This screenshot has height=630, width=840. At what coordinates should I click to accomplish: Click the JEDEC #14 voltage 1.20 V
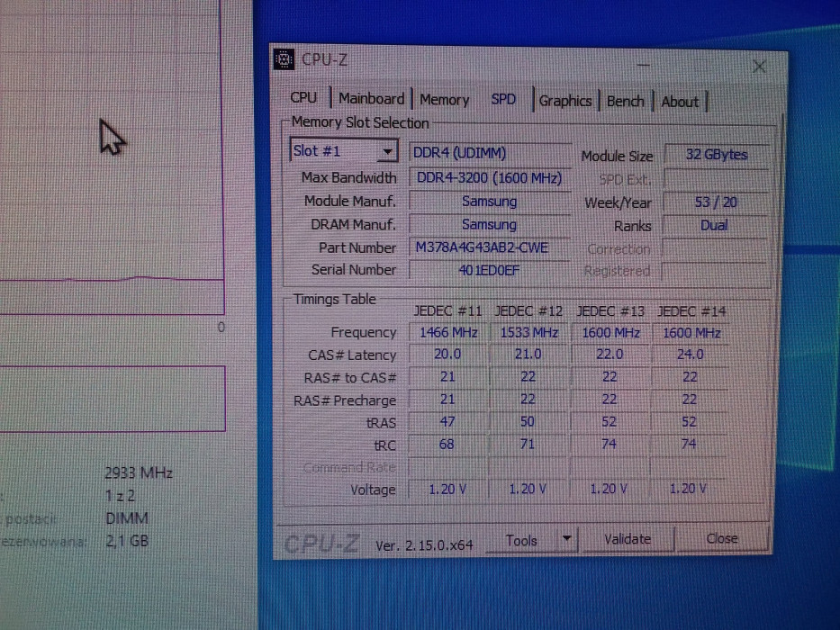pyautogui.click(x=689, y=489)
